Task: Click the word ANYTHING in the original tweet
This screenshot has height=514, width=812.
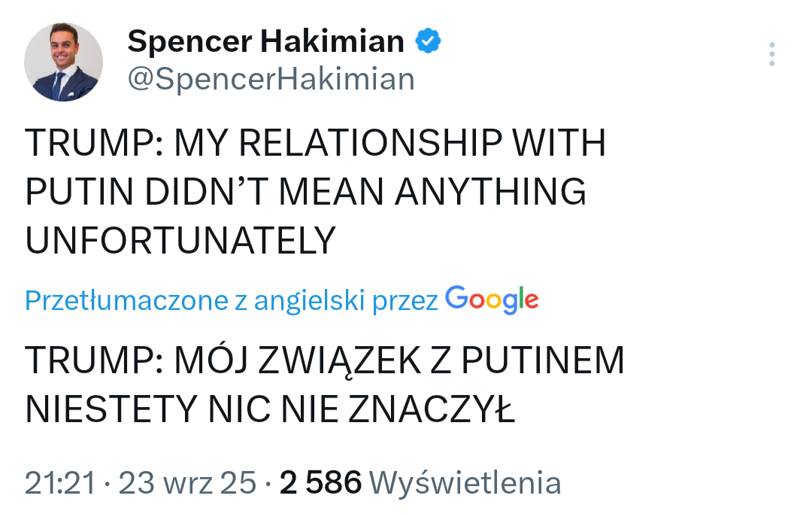Action: coord(491,192)
